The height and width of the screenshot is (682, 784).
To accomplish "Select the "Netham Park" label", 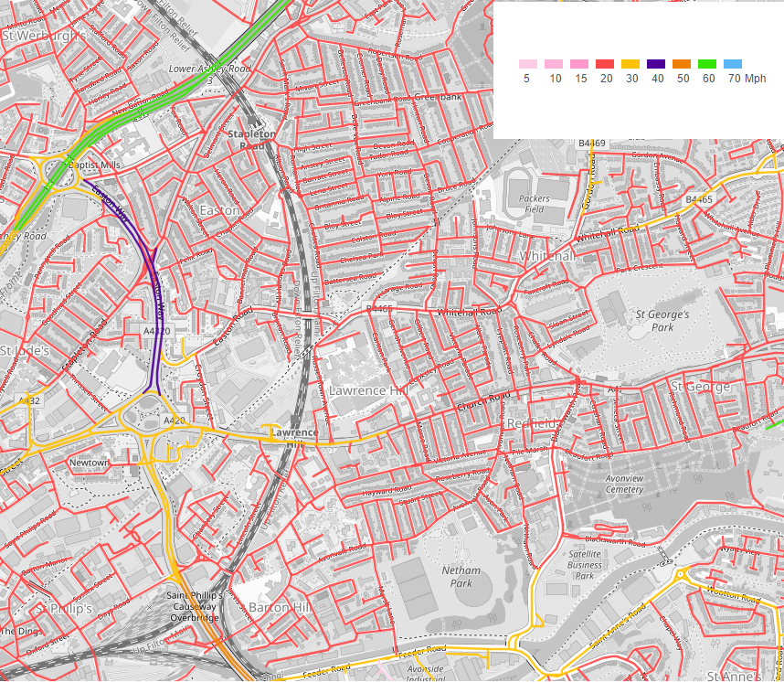I will click(x=461, y=577).
